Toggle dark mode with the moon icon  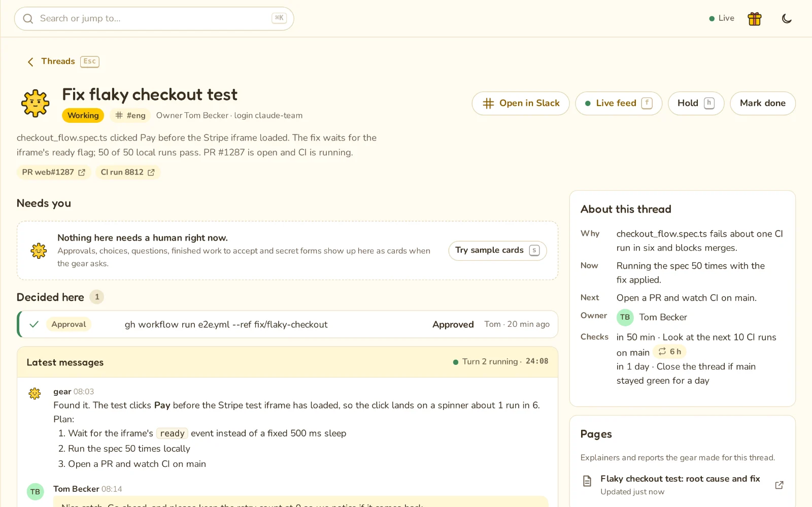click(787, 19)
